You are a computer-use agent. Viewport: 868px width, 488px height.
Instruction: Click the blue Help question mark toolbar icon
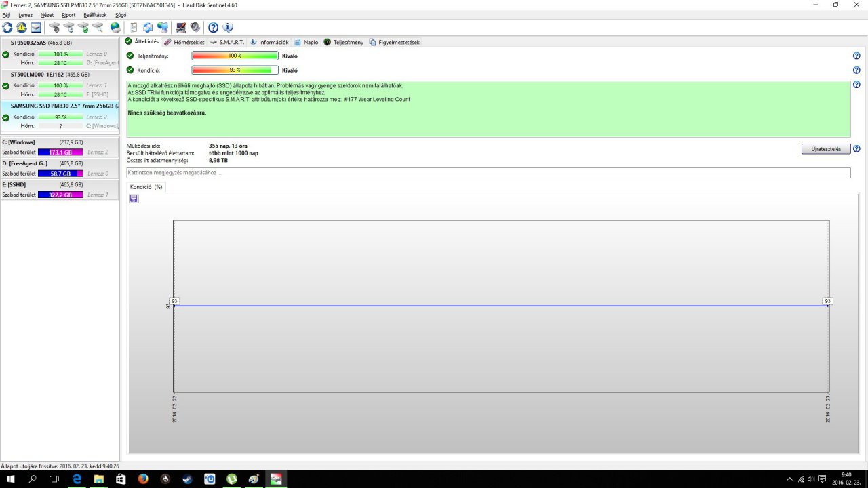(x=213, y=27)
